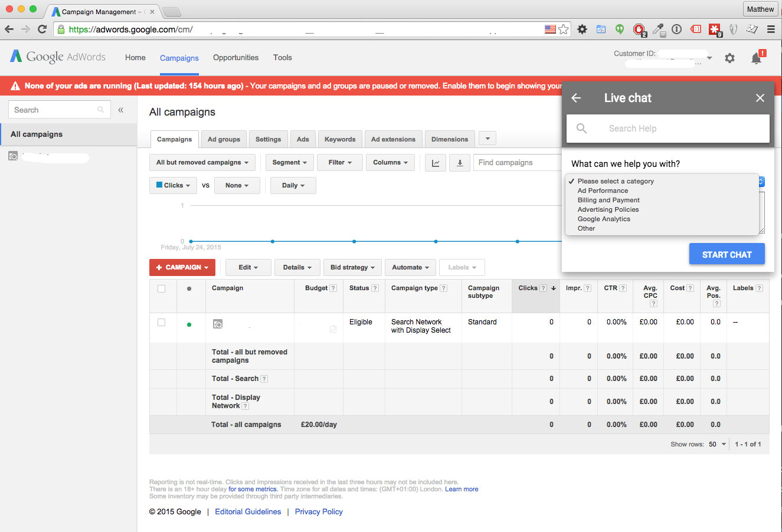Click help icon next to Total - Search
The height and width of the screenshot is (532, 782).
(264, 379)
